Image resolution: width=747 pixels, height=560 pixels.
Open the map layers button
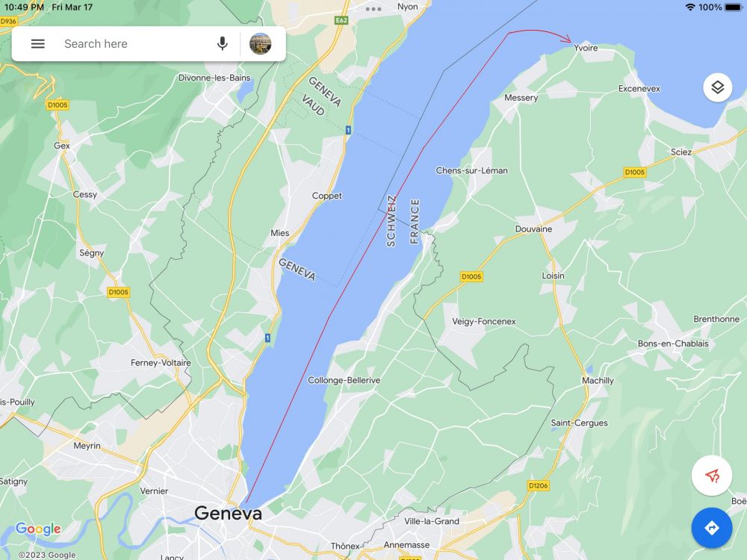(x=717, y=87)
